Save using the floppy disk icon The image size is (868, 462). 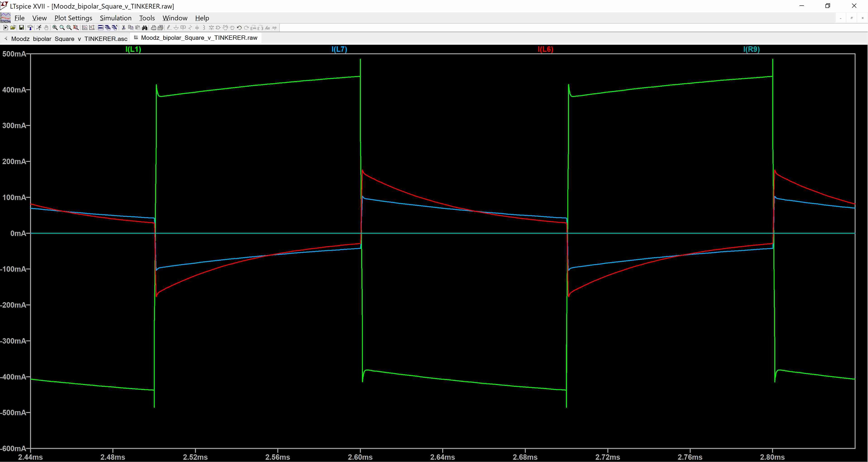point(21,28)
